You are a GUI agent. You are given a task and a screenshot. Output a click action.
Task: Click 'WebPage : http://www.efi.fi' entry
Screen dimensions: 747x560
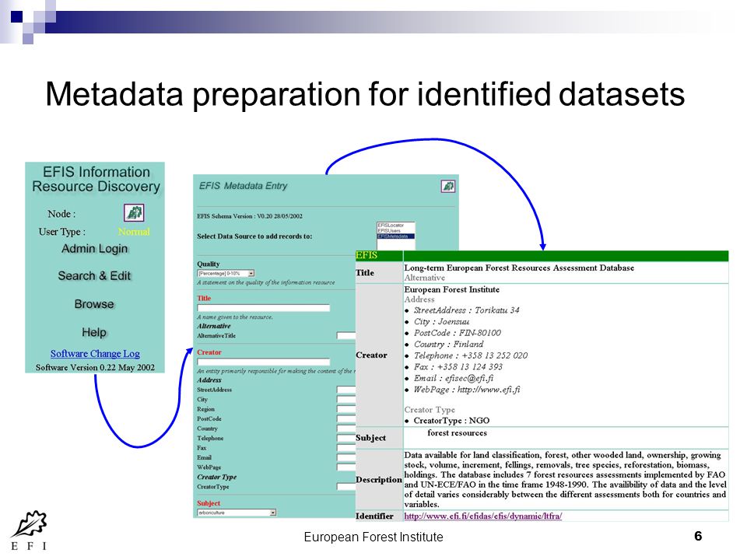tap(467, 390)
